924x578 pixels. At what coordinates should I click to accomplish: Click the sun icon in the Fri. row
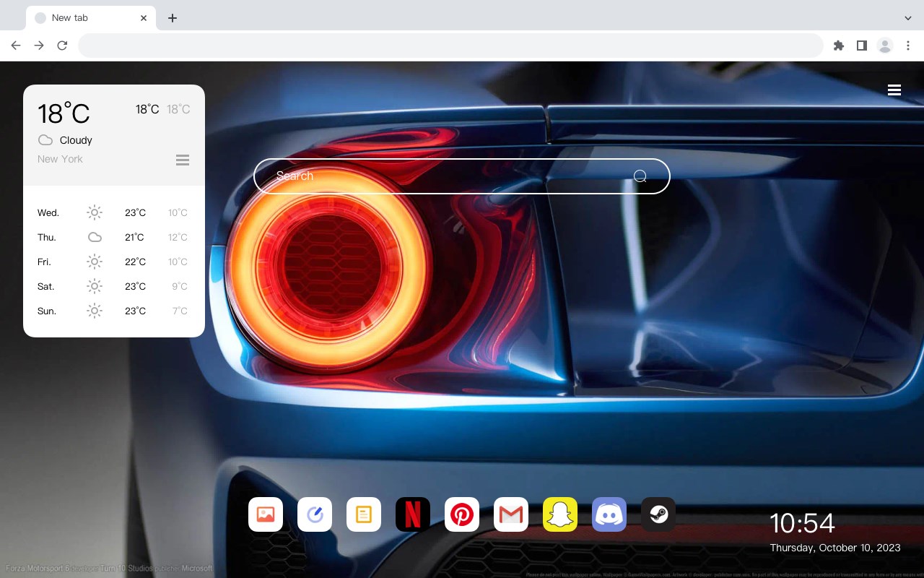(95, 262)
